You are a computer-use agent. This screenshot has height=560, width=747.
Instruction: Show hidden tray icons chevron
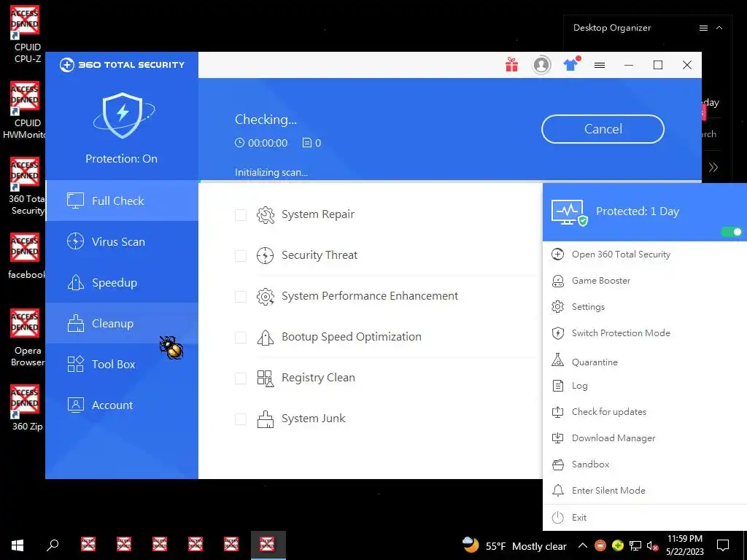582,545
